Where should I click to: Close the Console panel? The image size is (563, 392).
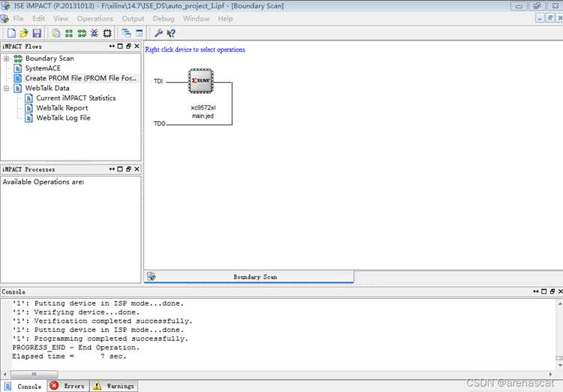pos(560,291)
